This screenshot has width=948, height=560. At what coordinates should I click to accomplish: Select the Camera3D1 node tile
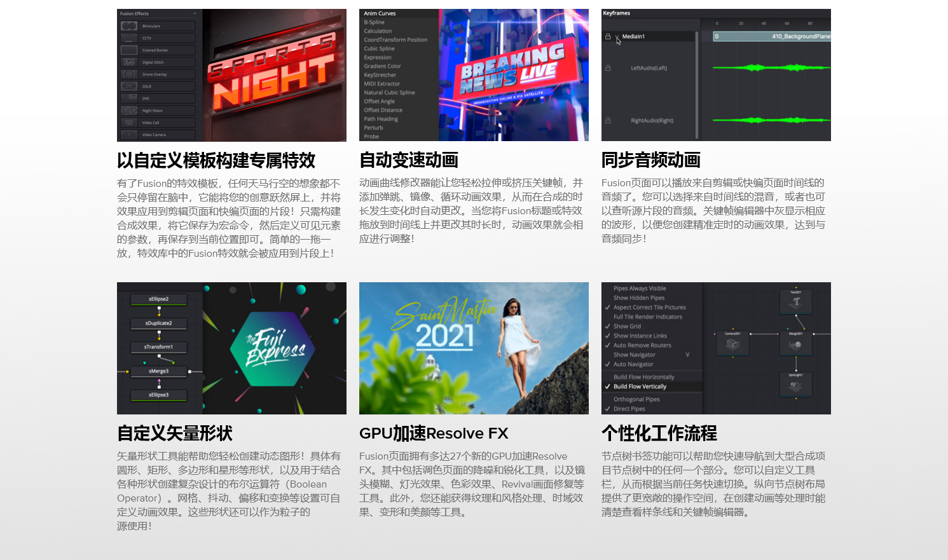pyautogui.click(x=732, y=344)
